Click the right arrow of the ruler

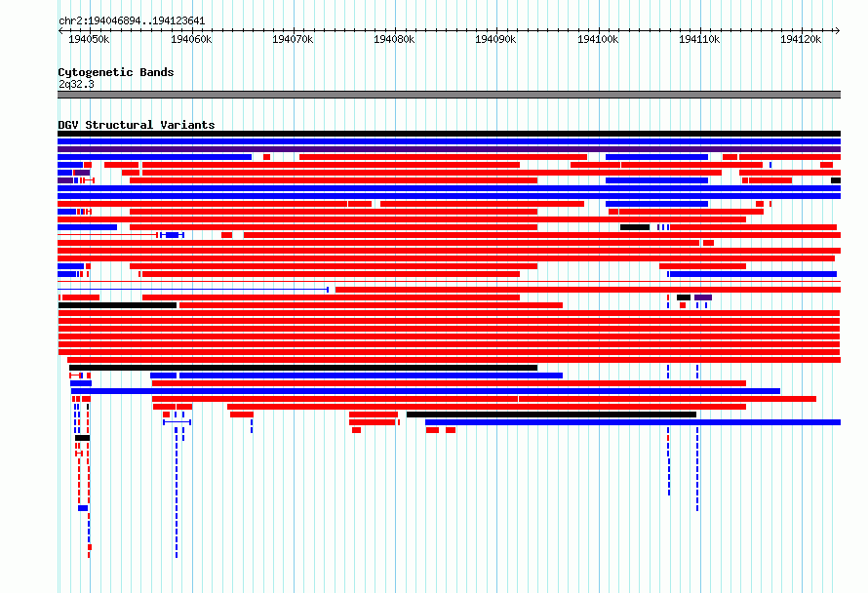pyautogui.click(x=837, y=31)
